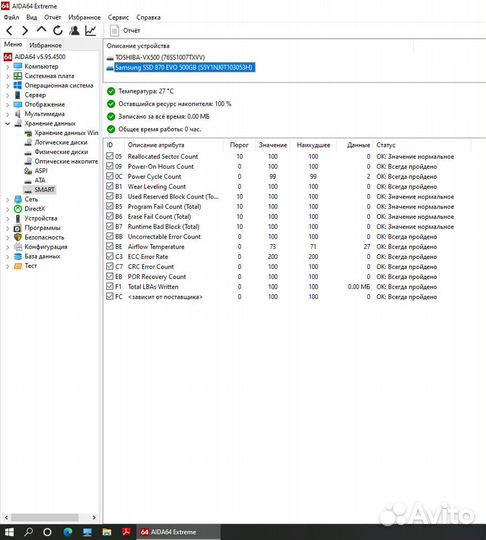486x540 pixels.
Task: Go back with the left arrow toolbar button
Action: point(9,31)
